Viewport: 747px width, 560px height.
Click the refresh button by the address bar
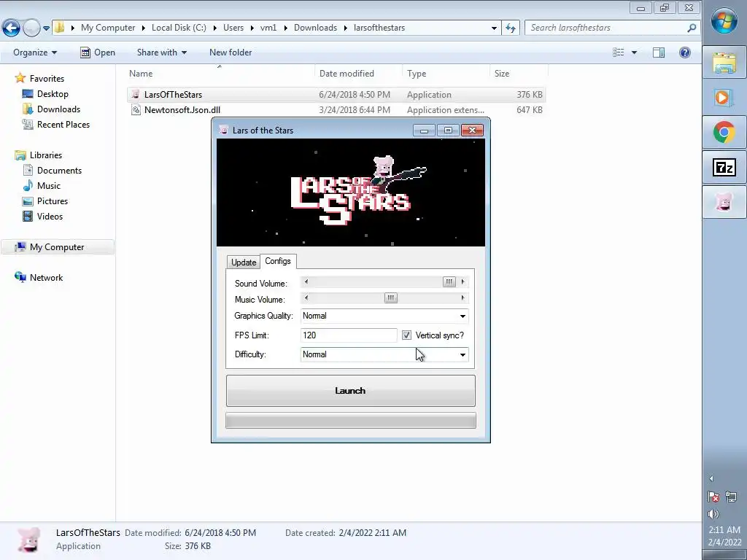tap(511, 28)
